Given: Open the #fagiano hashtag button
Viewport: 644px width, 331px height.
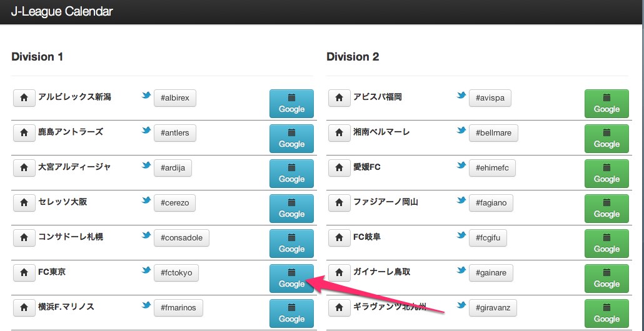Looking at the screenshot, I should click(491, 202).
